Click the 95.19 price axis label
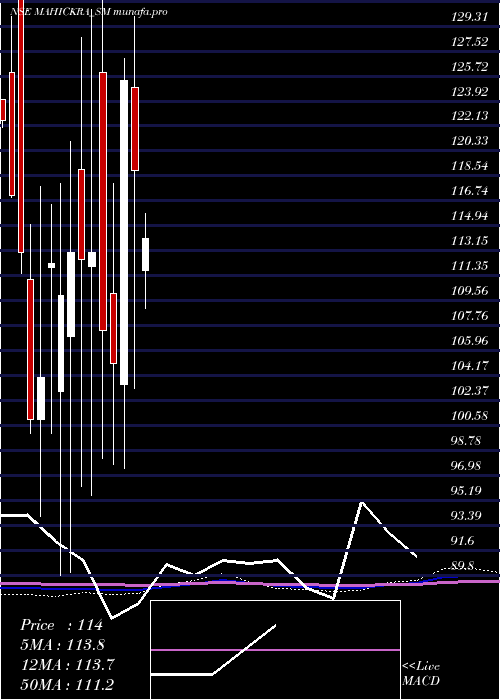 pyautogui.click(x=465, y=491)
